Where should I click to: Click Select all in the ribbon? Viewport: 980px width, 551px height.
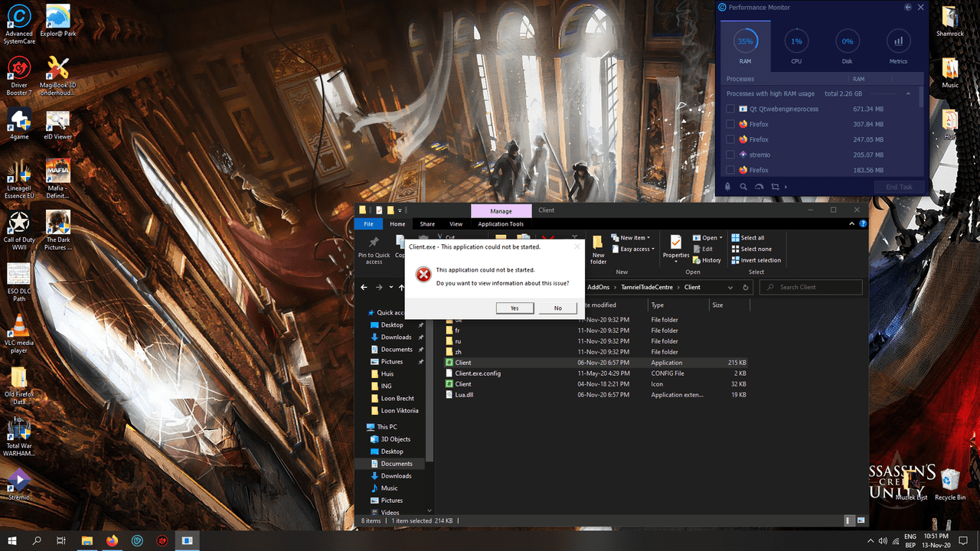(x=747, y=238)
